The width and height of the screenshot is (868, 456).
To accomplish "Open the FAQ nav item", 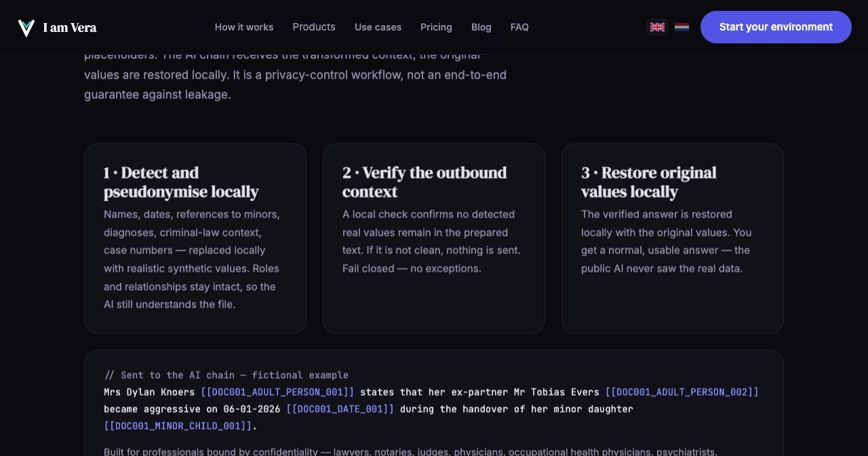I will click(519, 27).
